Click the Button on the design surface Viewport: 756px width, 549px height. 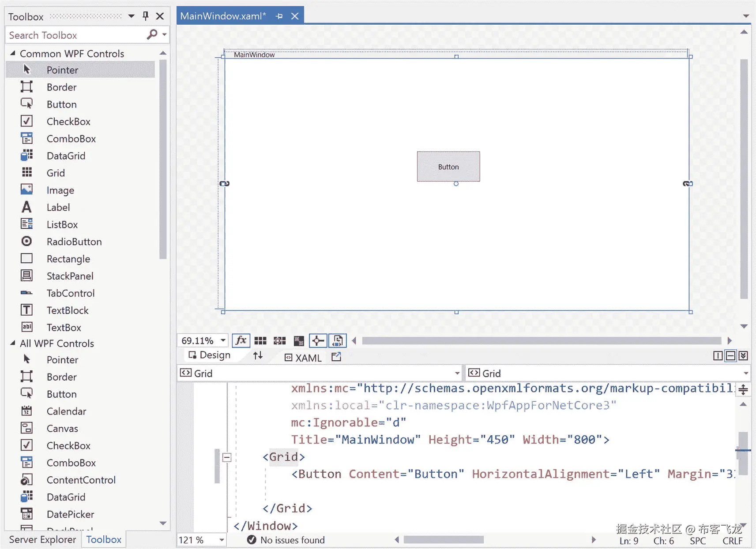(448, 167)
